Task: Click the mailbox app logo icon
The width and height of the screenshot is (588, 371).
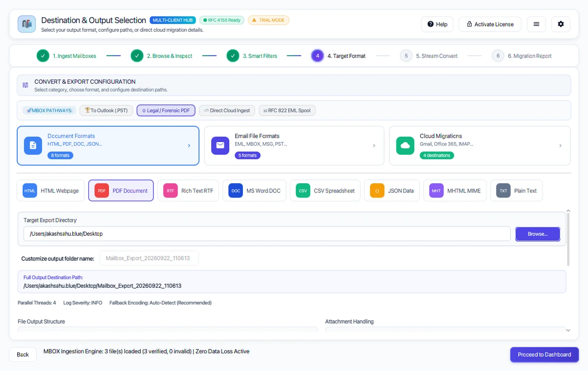Action: point(26,24)
